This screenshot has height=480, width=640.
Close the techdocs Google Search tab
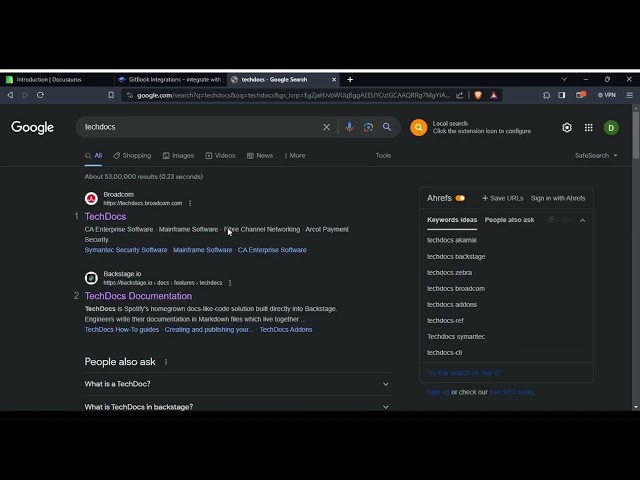click(334, 80)
